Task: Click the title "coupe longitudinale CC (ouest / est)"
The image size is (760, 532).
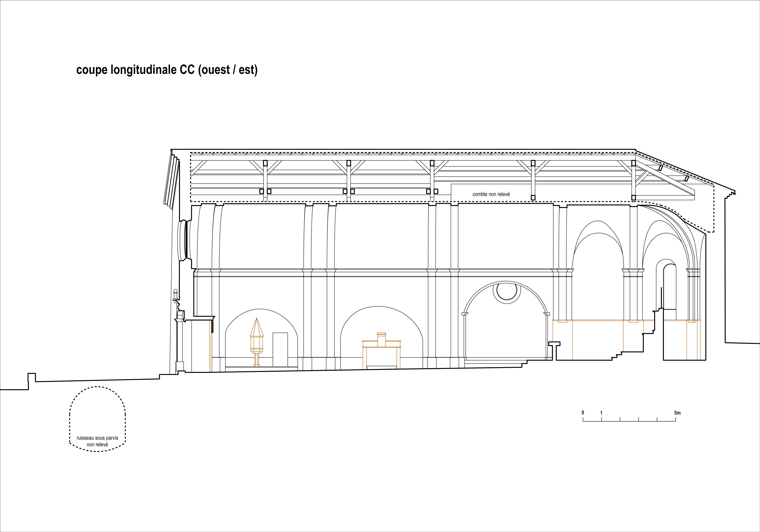Action: [167, 70]
